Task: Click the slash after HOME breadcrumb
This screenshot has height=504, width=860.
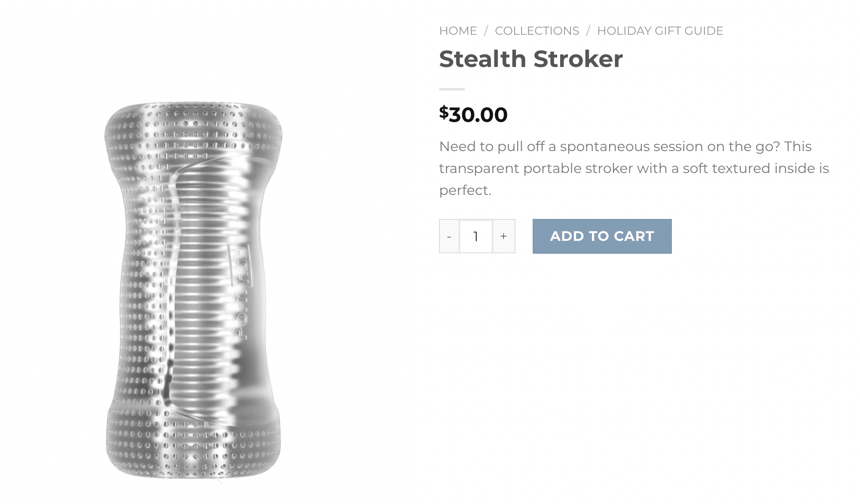Action: point(486,31)
